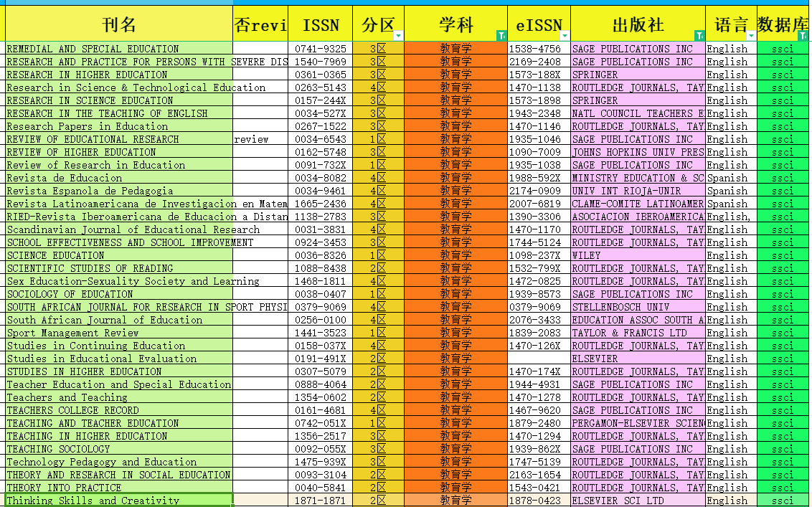Select ISSN cell 0741-9325
812x507 pixels.
(x=320, y=49)
